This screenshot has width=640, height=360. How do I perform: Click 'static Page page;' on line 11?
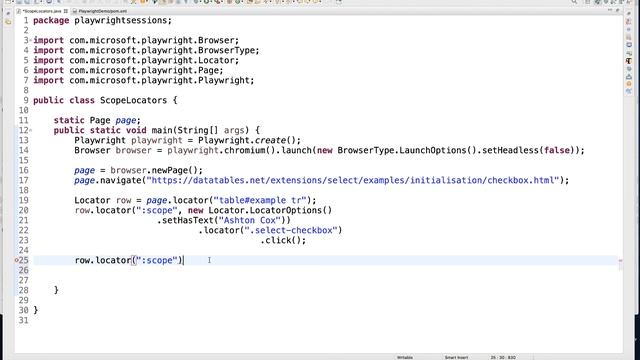coord(97,120)
